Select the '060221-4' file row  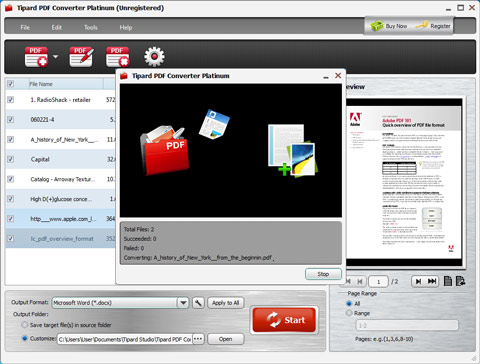pos(61,119)
